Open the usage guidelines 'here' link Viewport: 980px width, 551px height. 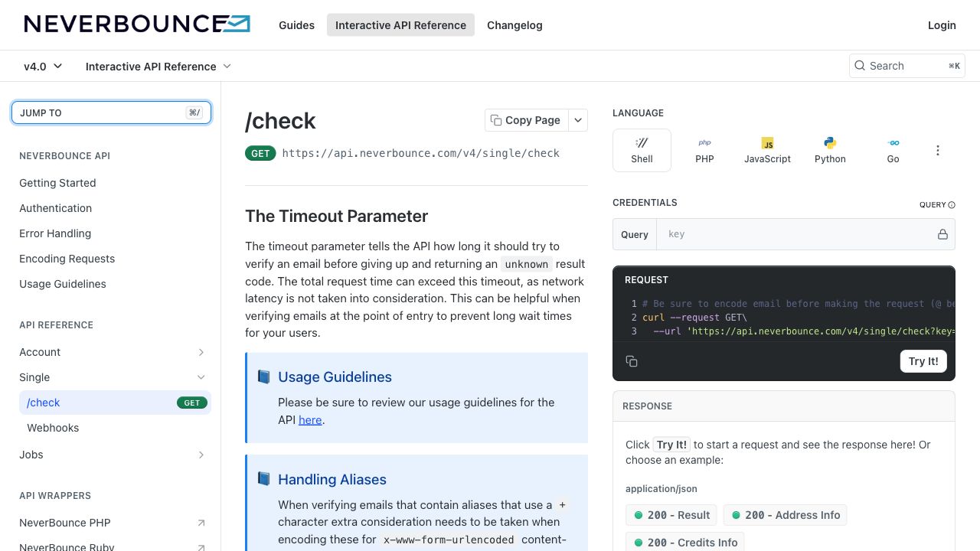click(310, 419)
